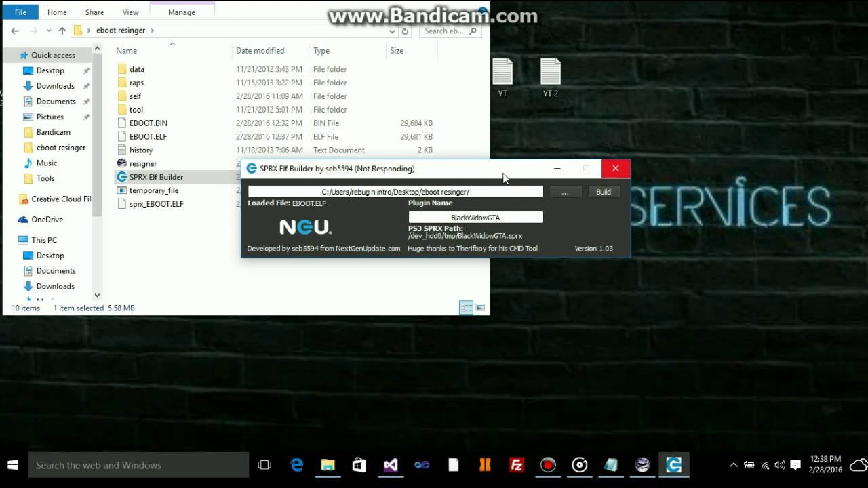The image size is (868, 488).
Task: Open the Home ribbon tab
Action: [x=57, y=12]
